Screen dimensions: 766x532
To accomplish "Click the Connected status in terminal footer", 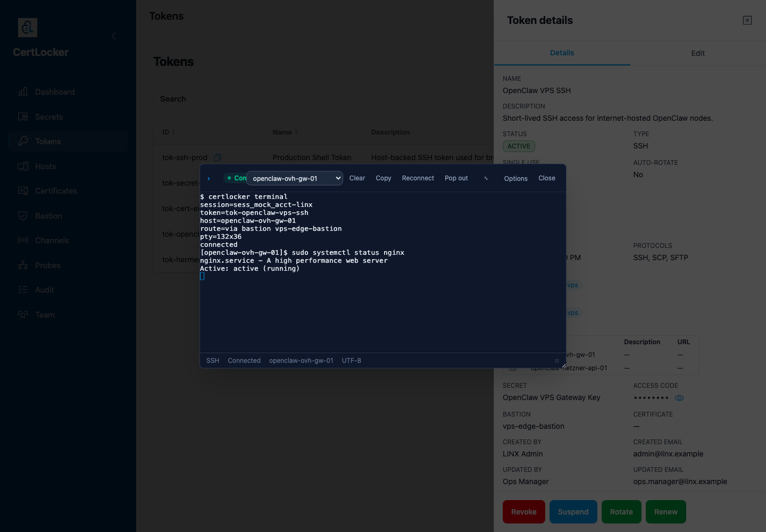I will [x=244, y=361].
